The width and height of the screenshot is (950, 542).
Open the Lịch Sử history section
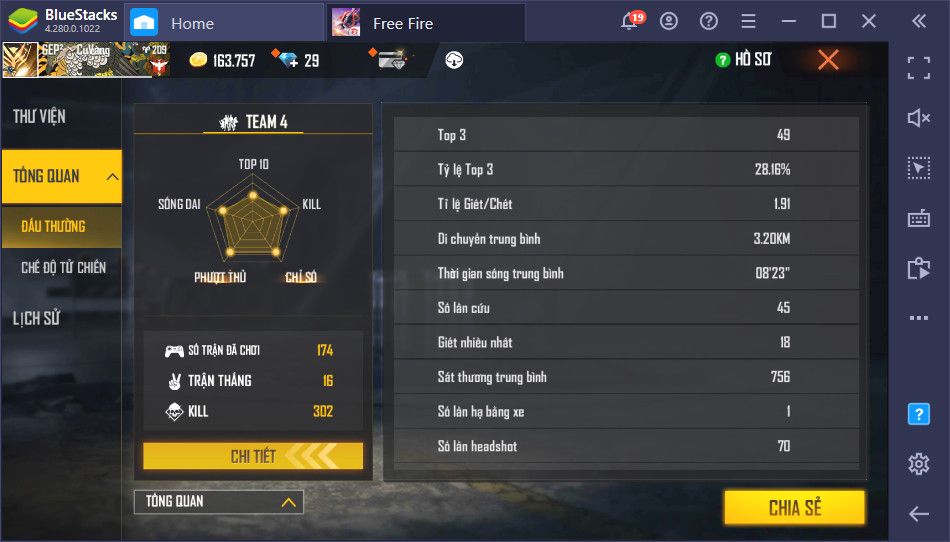[x=37, y=319]
